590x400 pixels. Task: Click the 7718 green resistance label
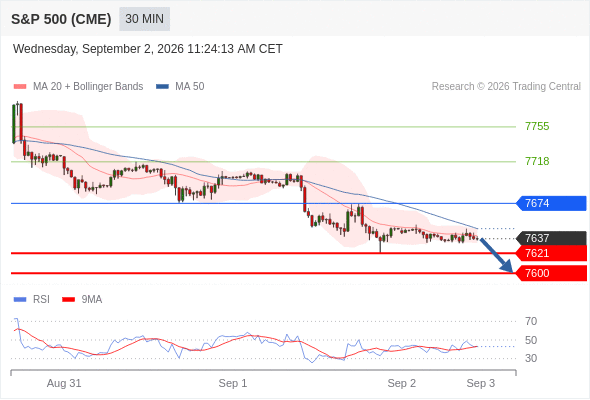(x=537, y=161)
